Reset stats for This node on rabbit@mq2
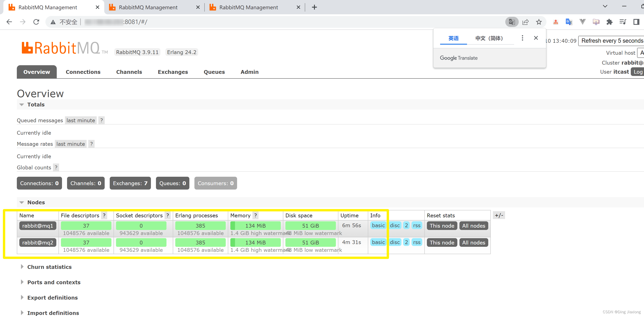The image size is (644, 316). tap(442, 242)
